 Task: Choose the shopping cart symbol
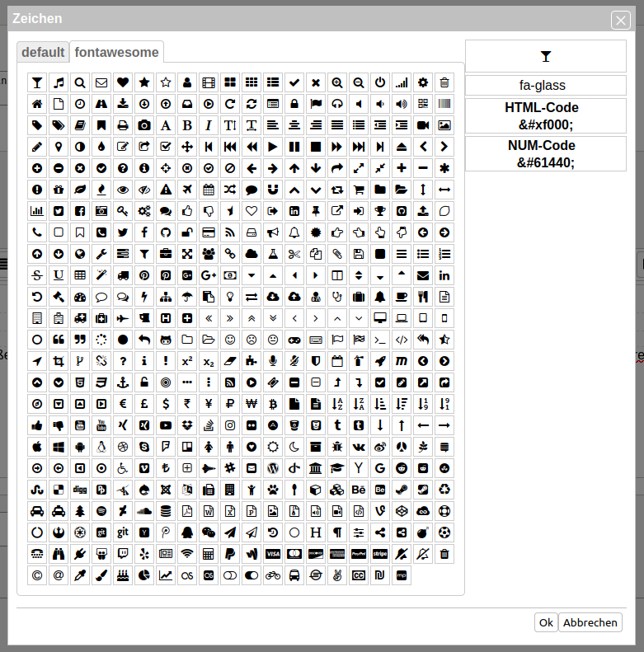coord(359,190)
